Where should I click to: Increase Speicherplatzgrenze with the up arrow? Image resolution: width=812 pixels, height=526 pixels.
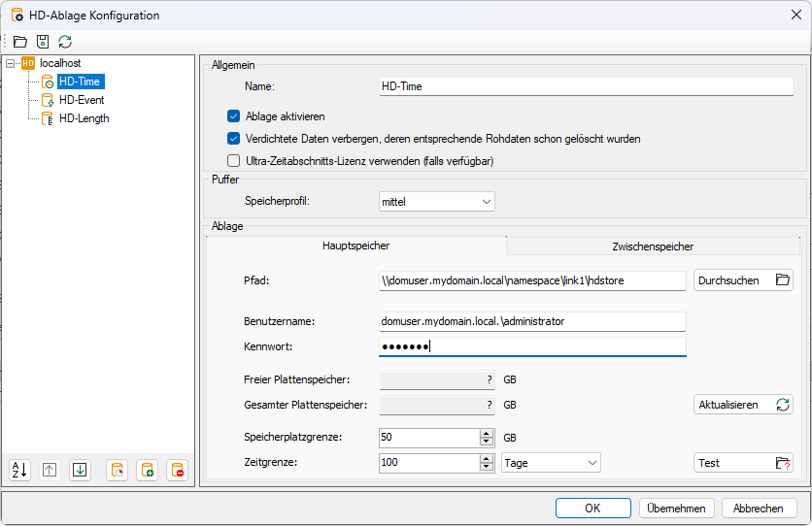point(487,433)
